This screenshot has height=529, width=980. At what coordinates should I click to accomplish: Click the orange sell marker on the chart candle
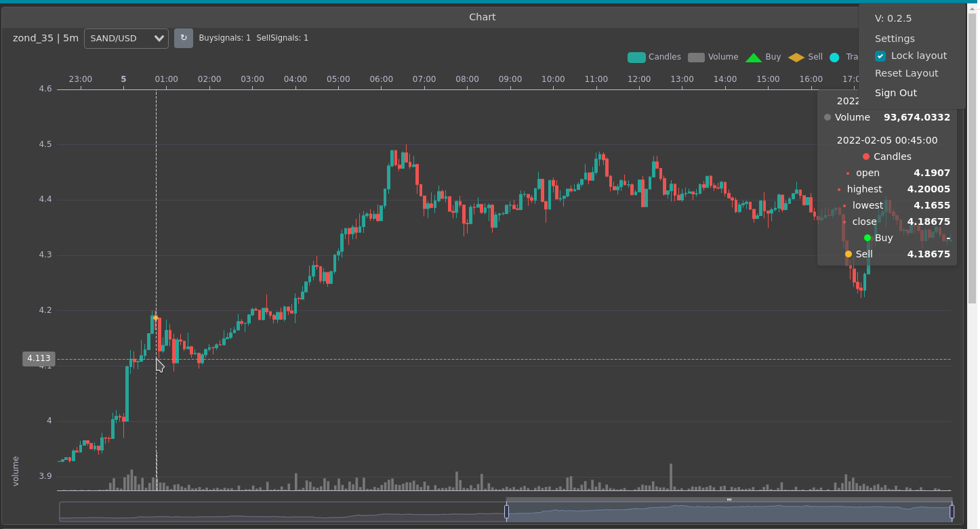point(155,316)
